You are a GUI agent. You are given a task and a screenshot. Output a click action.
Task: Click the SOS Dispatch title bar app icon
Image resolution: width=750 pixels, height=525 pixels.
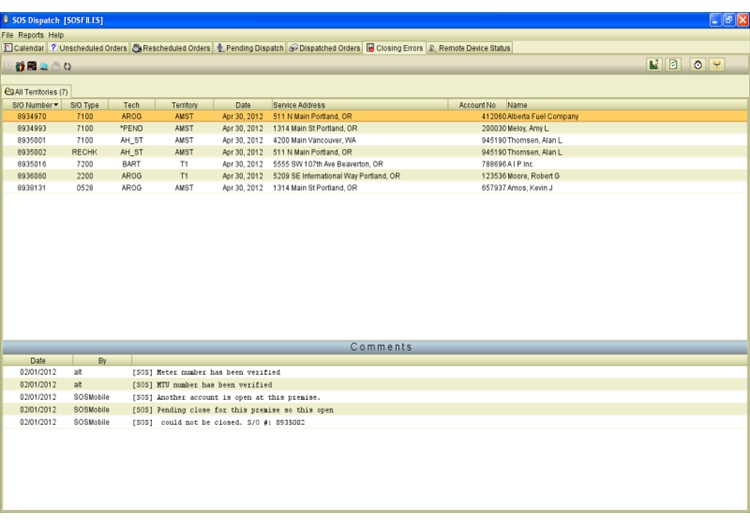point(6,20)
